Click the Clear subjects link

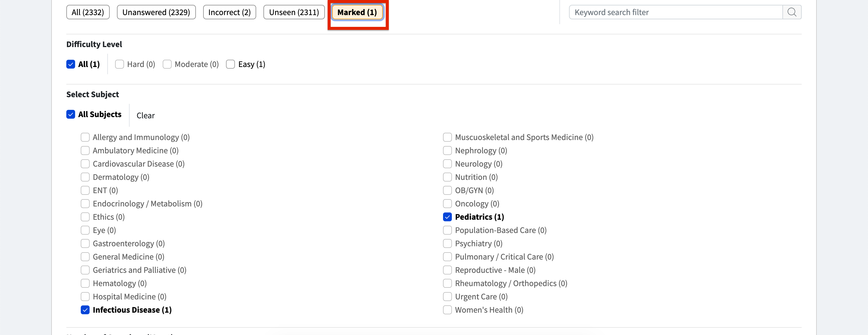click(145, 115)
